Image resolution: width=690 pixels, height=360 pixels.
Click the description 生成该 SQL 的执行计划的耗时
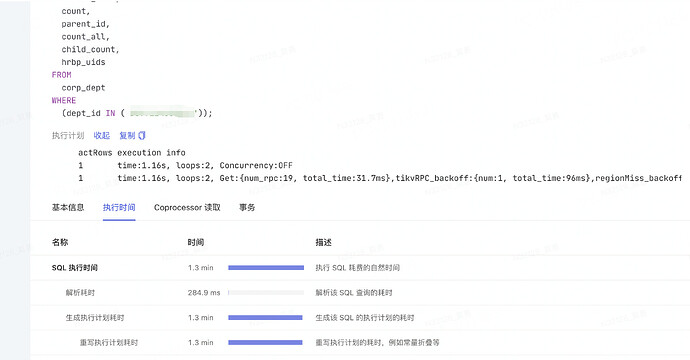point(365,318)
